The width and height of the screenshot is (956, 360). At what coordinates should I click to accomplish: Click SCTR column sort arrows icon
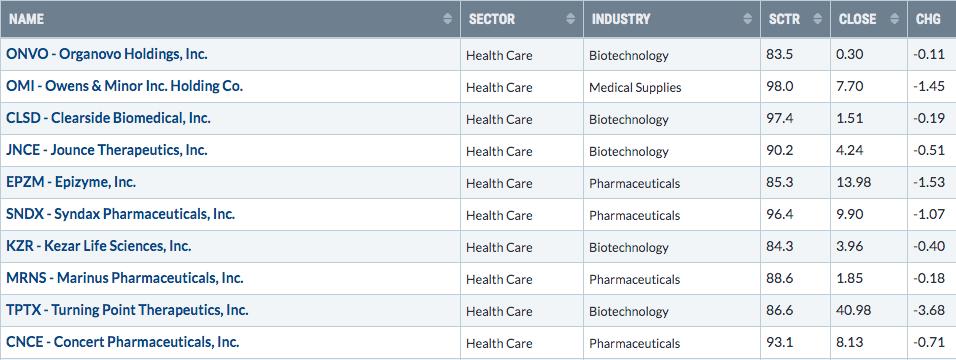pos(817,19)
